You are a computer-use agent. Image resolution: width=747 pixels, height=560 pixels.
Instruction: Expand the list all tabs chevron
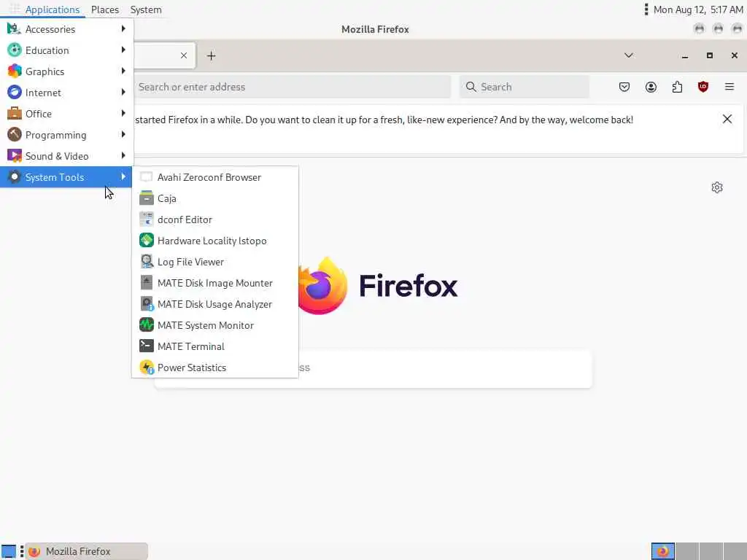[628, 55]
